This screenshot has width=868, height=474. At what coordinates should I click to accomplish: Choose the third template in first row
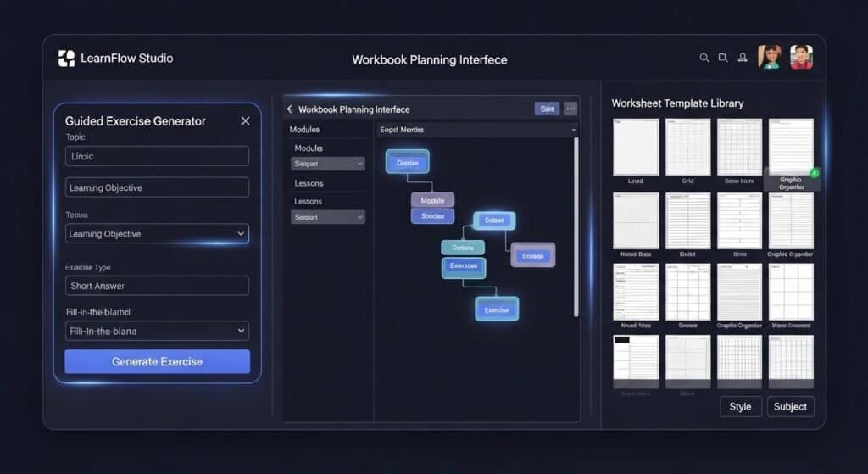(x=739, y=147)
